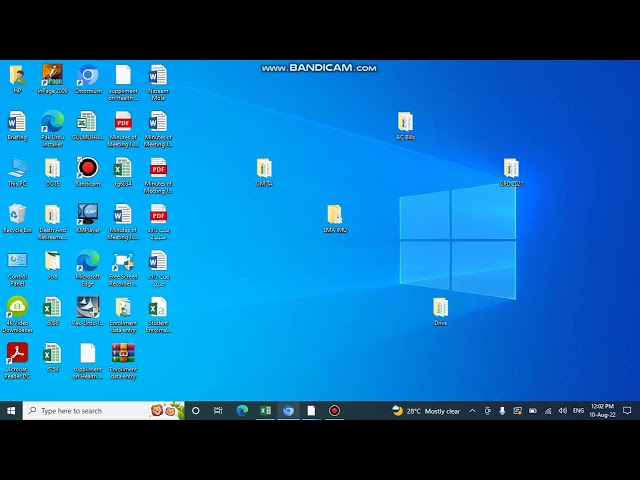Select the Free Screen Recorder shortcut

pos(123,269)
